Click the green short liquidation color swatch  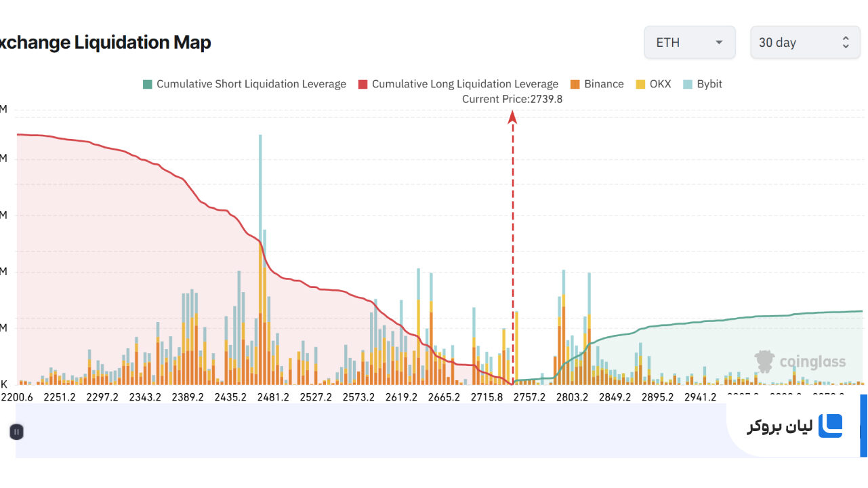tap(147, 84)
